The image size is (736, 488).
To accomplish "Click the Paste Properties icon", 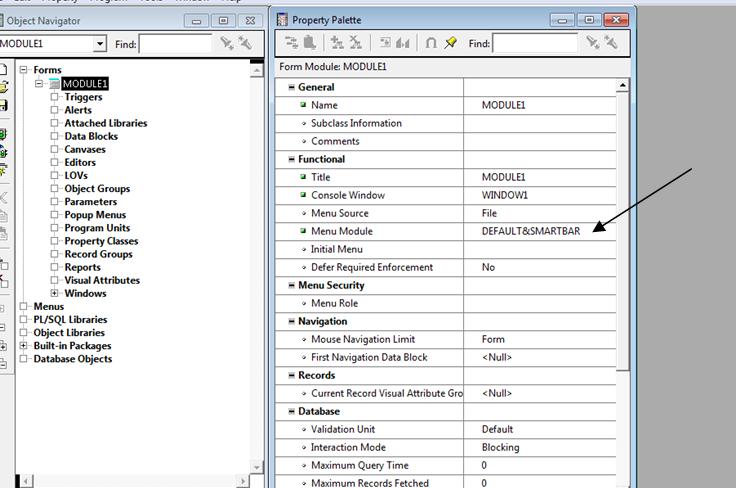I will tap(310, 43).
